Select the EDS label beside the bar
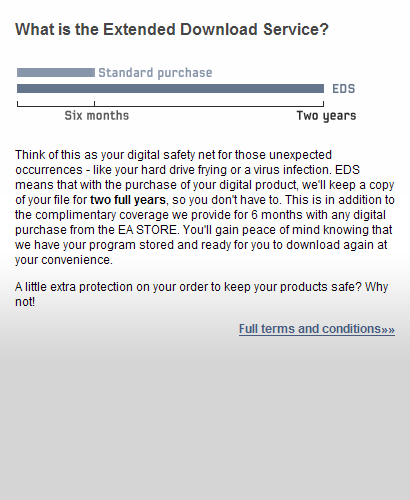 (x=344, y=89)
